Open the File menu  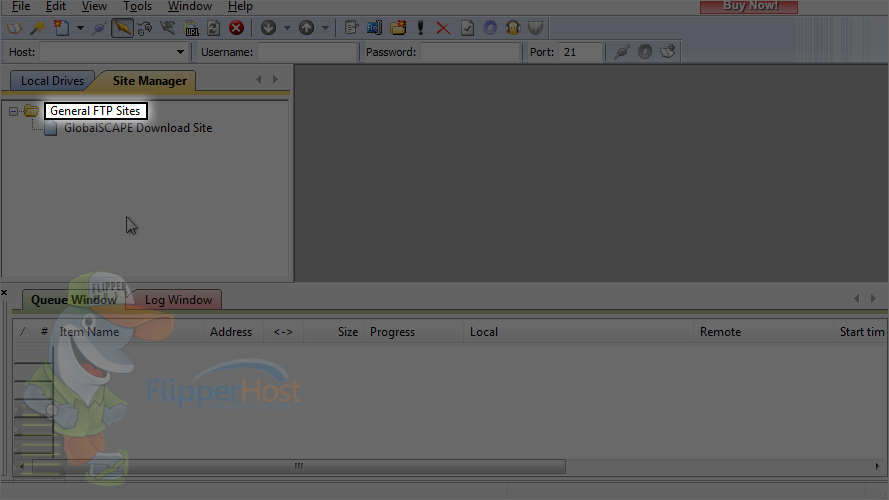pyautogui.click(x=21, y=6)
